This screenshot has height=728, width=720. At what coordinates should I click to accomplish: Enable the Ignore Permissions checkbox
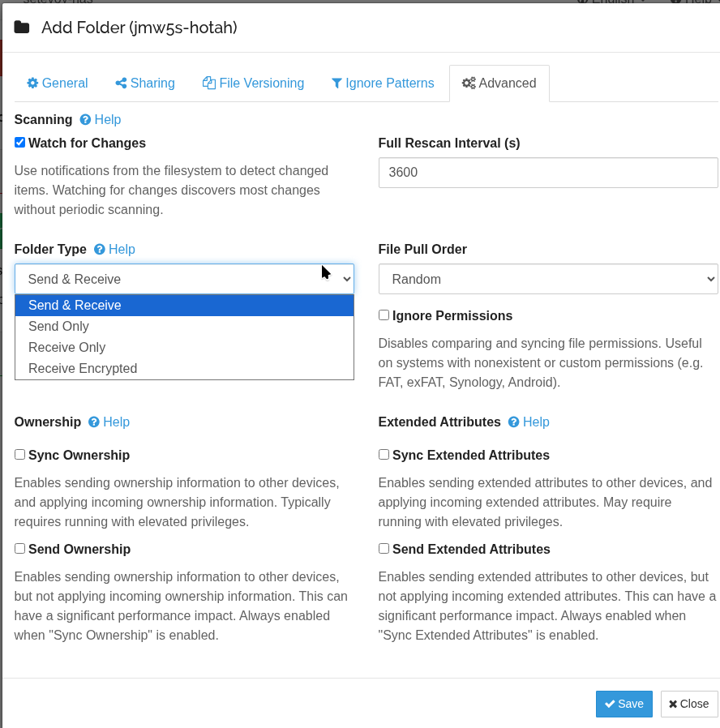pyautogui.click(x=384, y=315)
